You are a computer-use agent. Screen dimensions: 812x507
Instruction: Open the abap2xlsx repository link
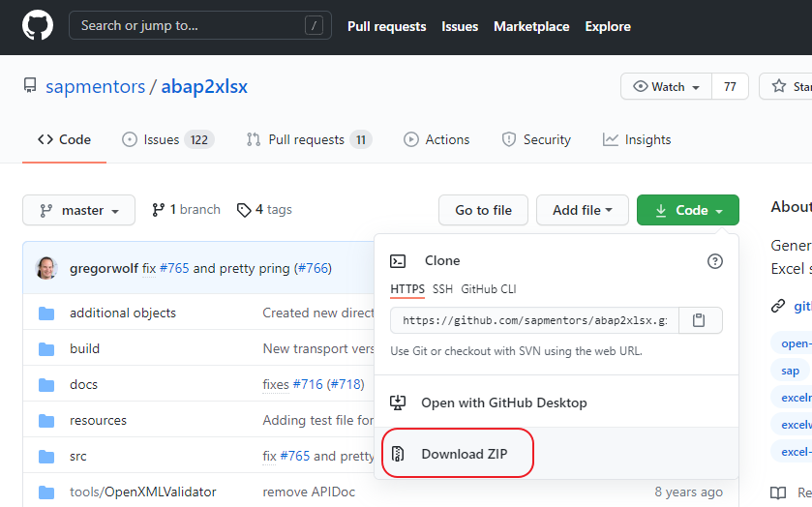[x=204, y=86]
